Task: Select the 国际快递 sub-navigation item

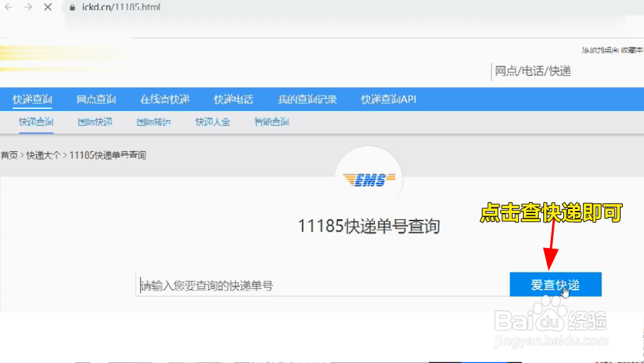Action: pyautogui.click(x=95, y=122)
